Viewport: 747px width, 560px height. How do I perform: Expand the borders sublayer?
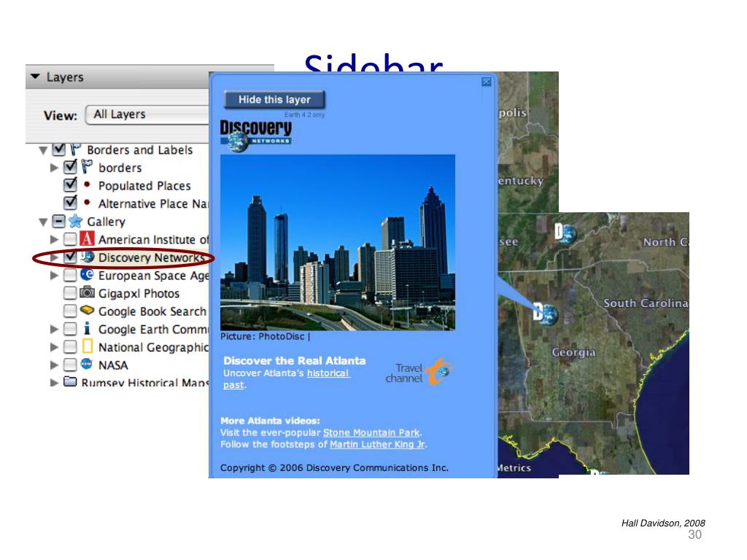[x=54, y=168]
